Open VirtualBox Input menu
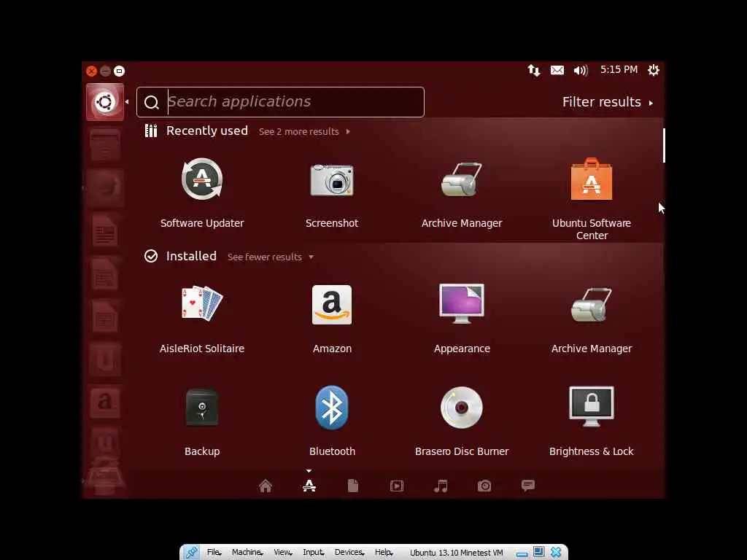Screen dimensions: 747x560 (x=313, y=552)
